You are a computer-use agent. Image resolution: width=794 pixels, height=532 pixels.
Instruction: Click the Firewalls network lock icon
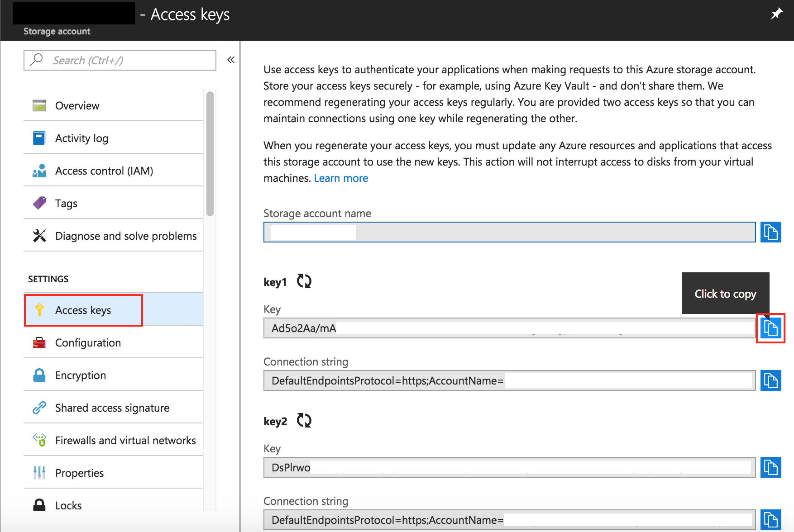(x=39, y=440)
